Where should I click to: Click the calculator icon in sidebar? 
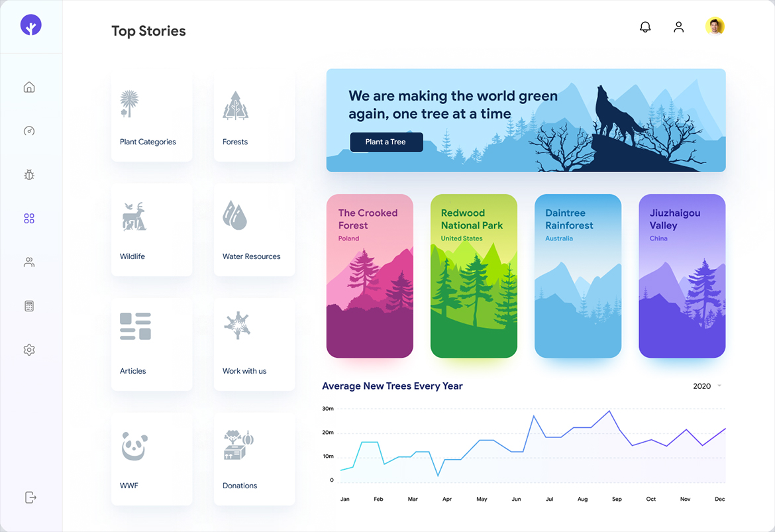(29, 306)
